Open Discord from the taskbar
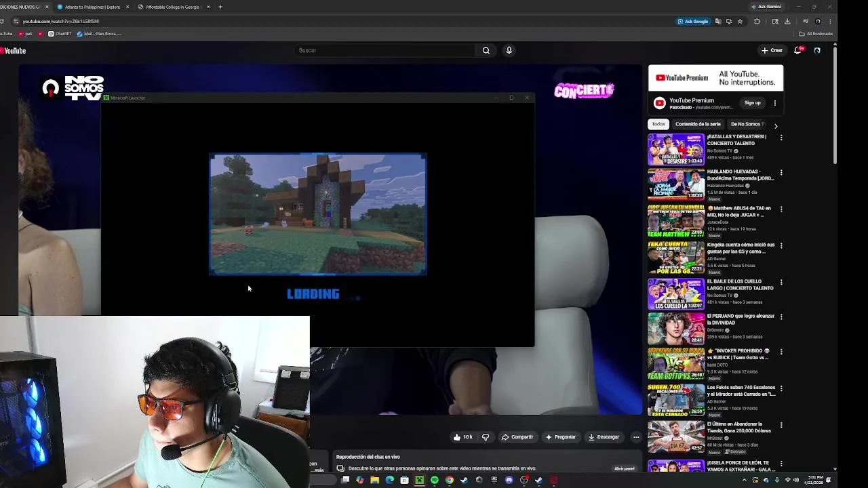The height and width of the screenshot is (488, 868). pos(509,480)
